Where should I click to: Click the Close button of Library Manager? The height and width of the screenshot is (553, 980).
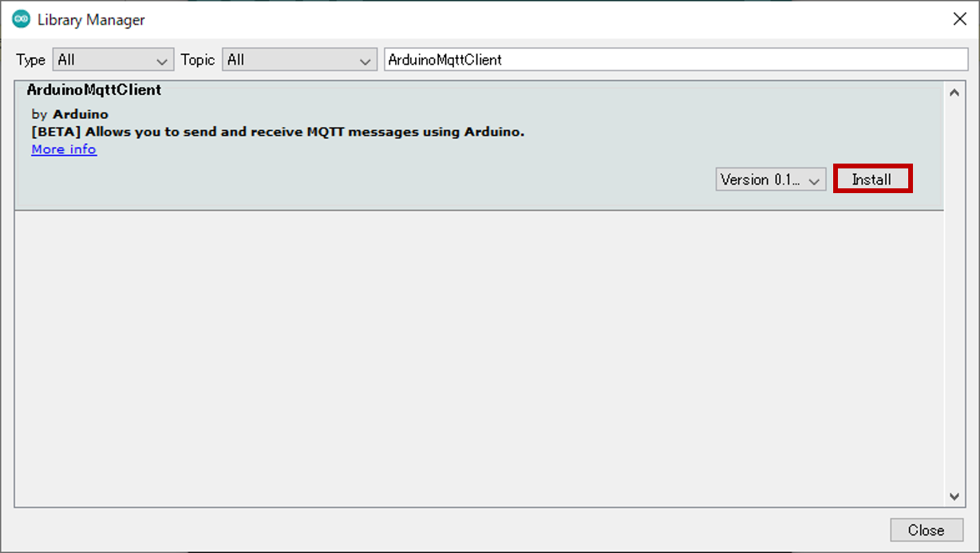tap(926, 530)
